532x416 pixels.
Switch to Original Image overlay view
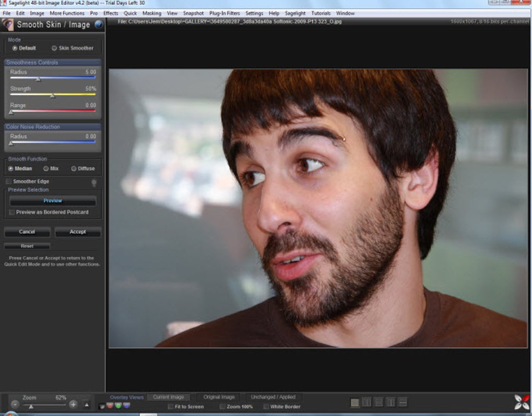coord(219,397)
